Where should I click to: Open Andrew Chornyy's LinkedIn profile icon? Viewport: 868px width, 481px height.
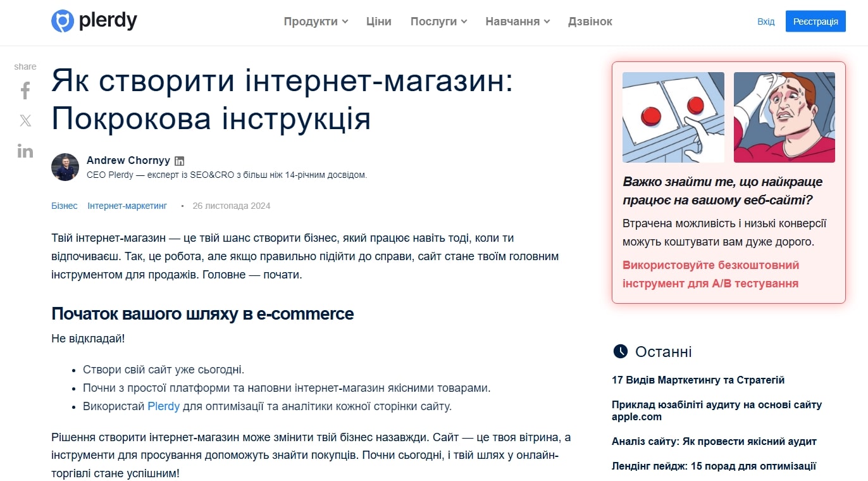(x=181, y=160)
